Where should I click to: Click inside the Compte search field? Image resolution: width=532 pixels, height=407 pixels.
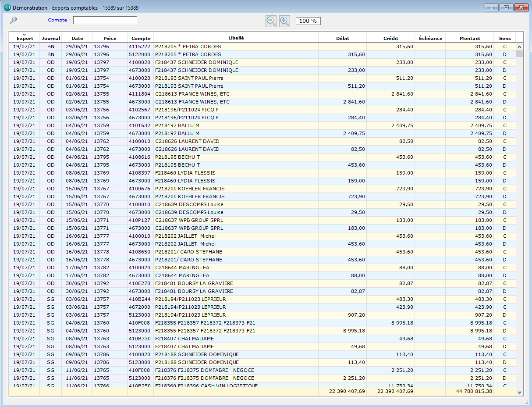point(105,20)
